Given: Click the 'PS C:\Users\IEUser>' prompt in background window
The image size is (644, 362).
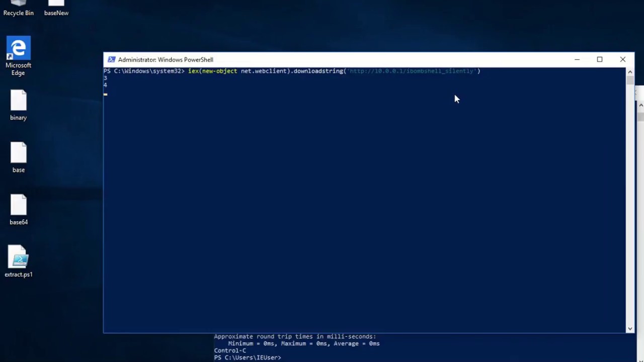Looking at the screenshot, I should pos(248,357).
